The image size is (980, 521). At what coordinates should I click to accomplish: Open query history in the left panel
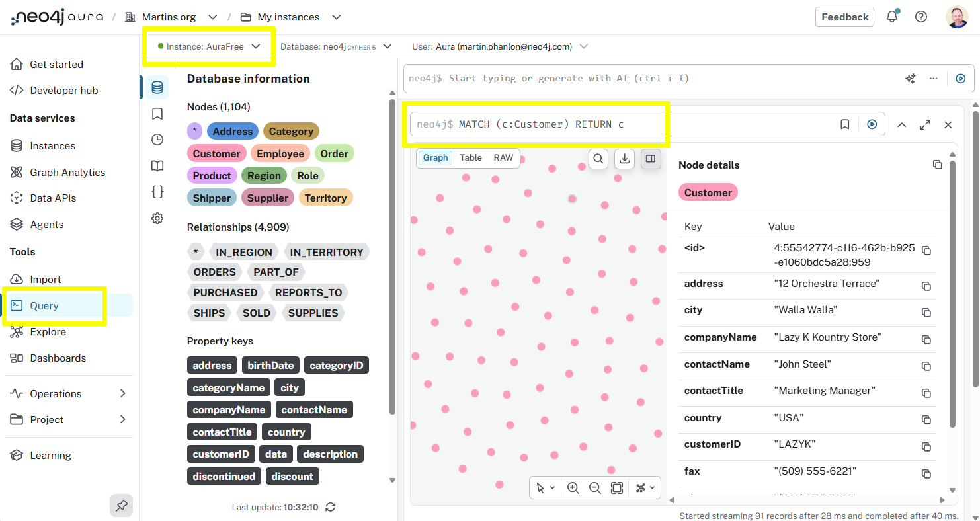pos(157,140)
